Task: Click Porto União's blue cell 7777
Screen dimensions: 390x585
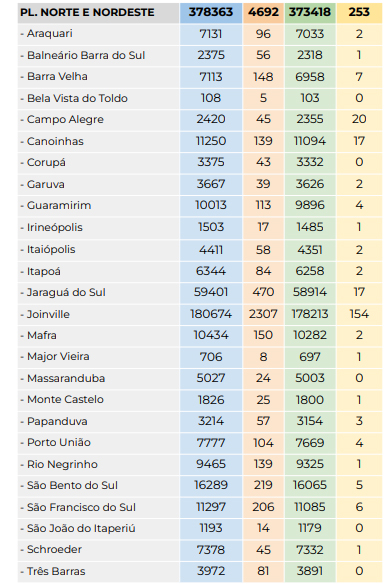Action: 211,443
